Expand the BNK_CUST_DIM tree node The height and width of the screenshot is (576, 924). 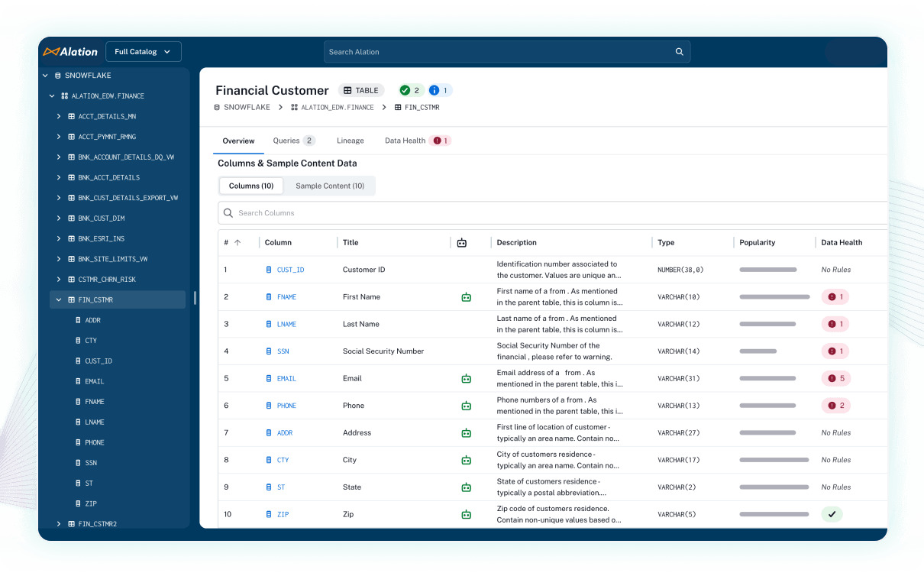59,218
